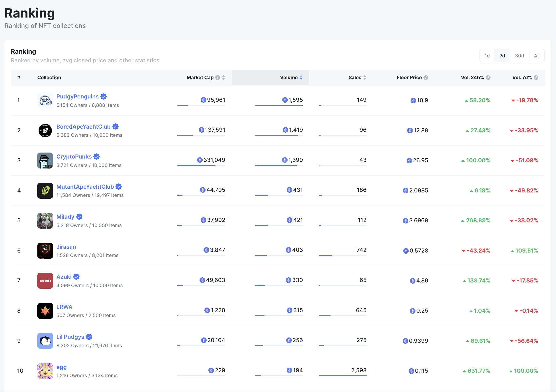This screenshot has width=556, height=392.
Task: Sort by Market Cap arrows
Action: (223, 77)
